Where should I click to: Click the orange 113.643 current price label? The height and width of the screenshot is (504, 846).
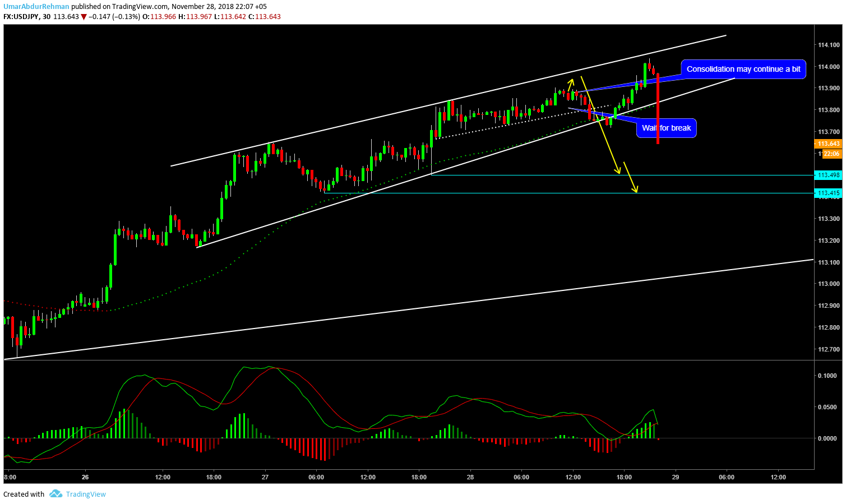[x=828, y=144]
